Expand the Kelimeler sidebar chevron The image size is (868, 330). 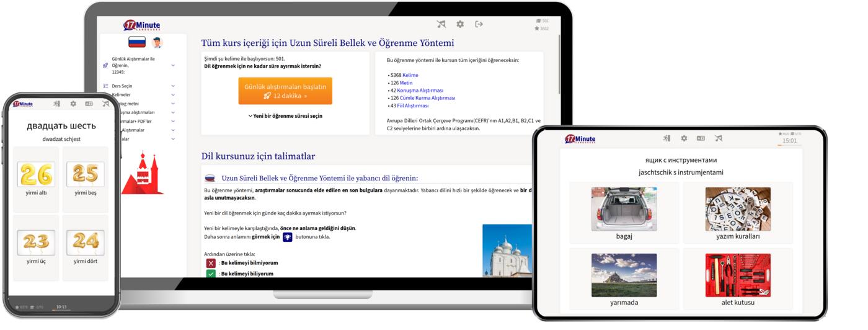[173, 95]
